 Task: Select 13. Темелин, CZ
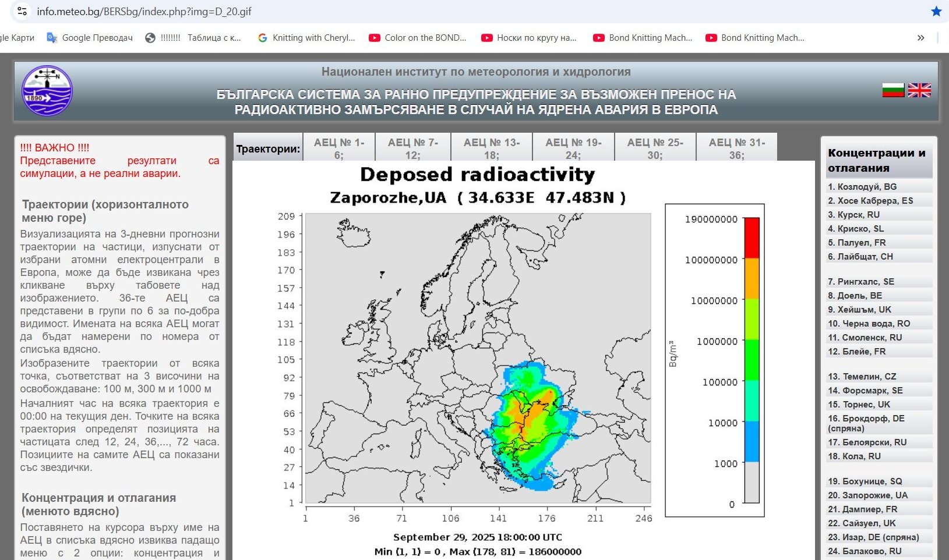coord(879,377)
